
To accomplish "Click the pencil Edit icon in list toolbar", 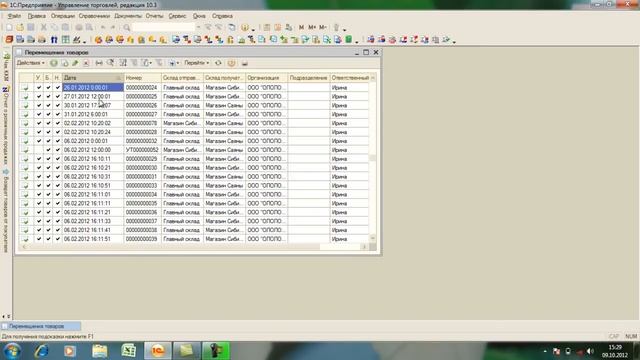I will click(75, 63).
